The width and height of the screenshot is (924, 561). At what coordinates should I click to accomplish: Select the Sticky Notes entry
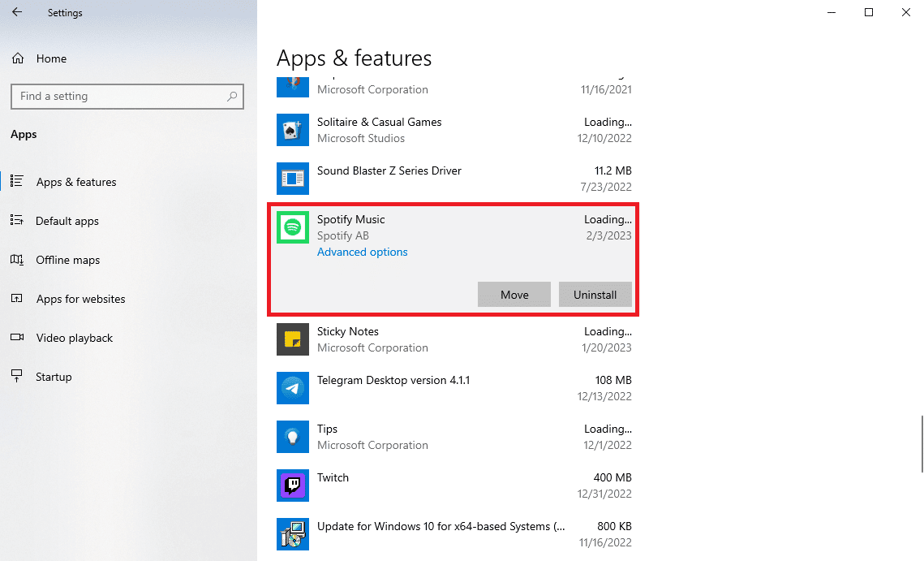coord(453,339)
